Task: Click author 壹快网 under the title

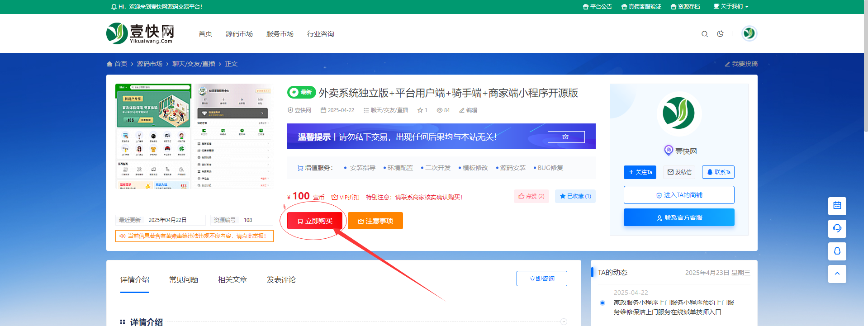Action: [299, 110]
